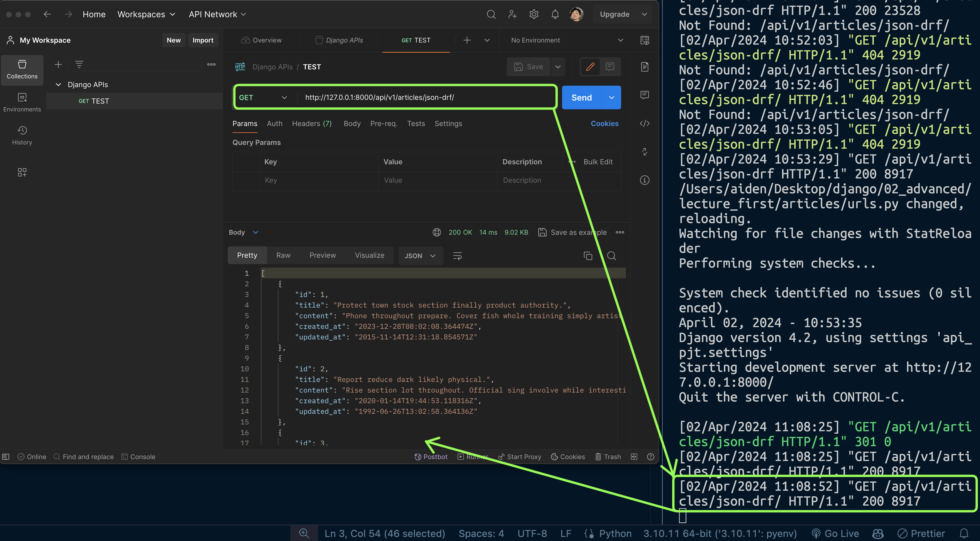
Task: Open the History sidebar panel
Action: [22, 136]
